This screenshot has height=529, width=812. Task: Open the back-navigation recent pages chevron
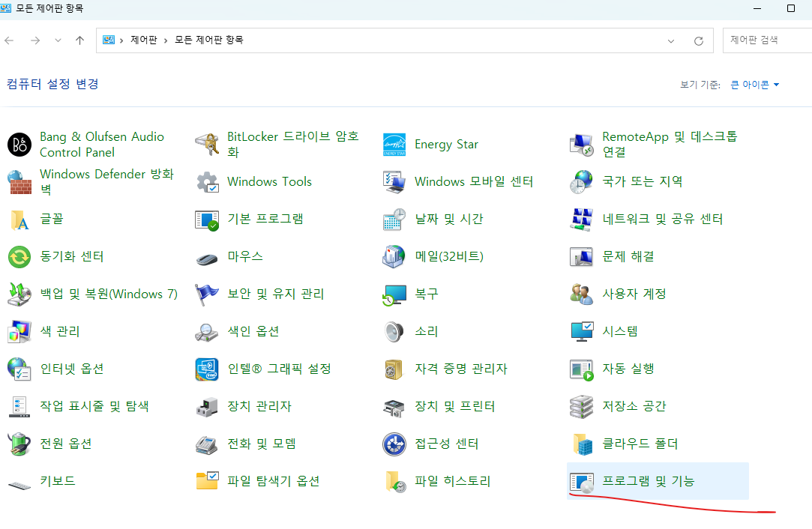58,40
